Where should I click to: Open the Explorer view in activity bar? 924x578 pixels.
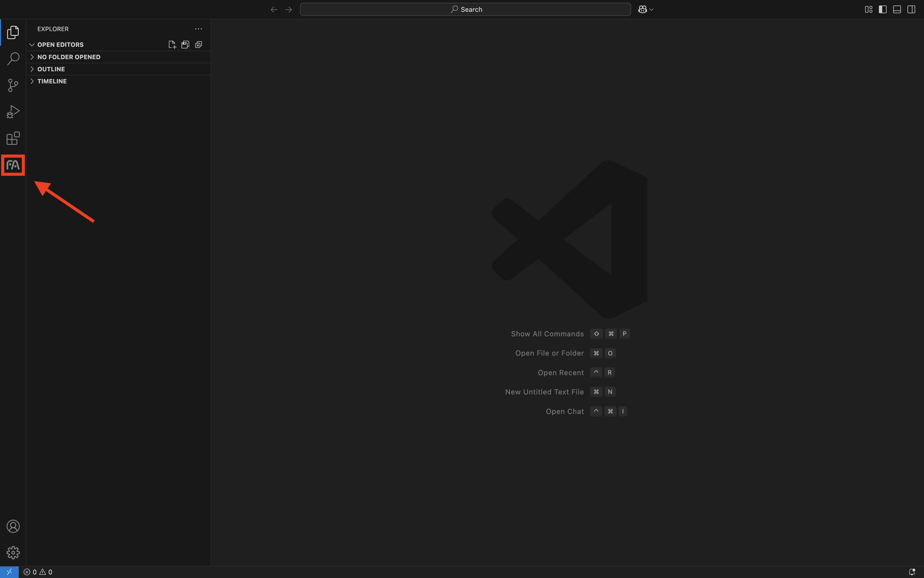click(x=13, y=32)
